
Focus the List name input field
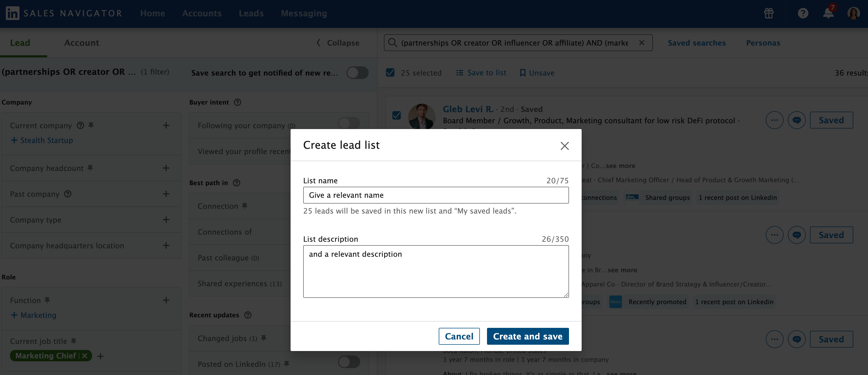point(436,195)
